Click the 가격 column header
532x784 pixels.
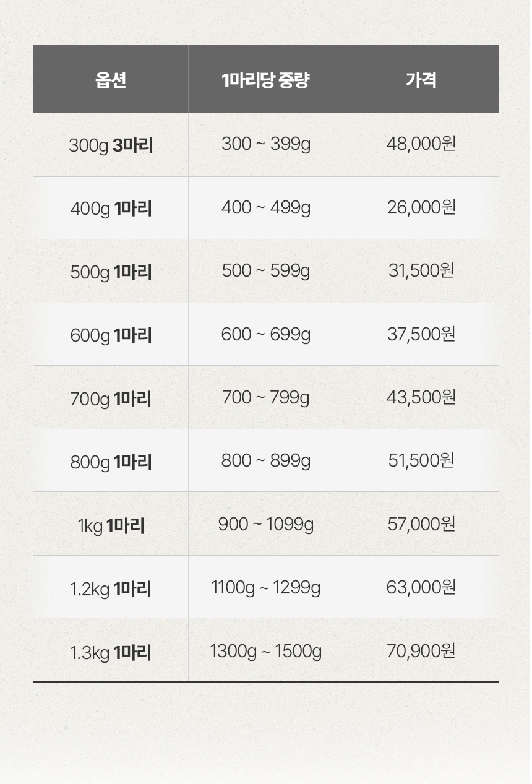tap(421, 79)
